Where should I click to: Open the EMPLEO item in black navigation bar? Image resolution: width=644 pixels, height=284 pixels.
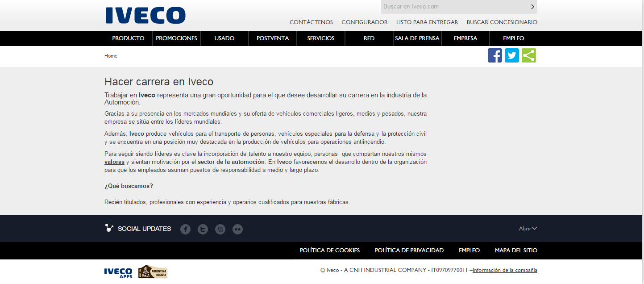click(x=514, y=38)
